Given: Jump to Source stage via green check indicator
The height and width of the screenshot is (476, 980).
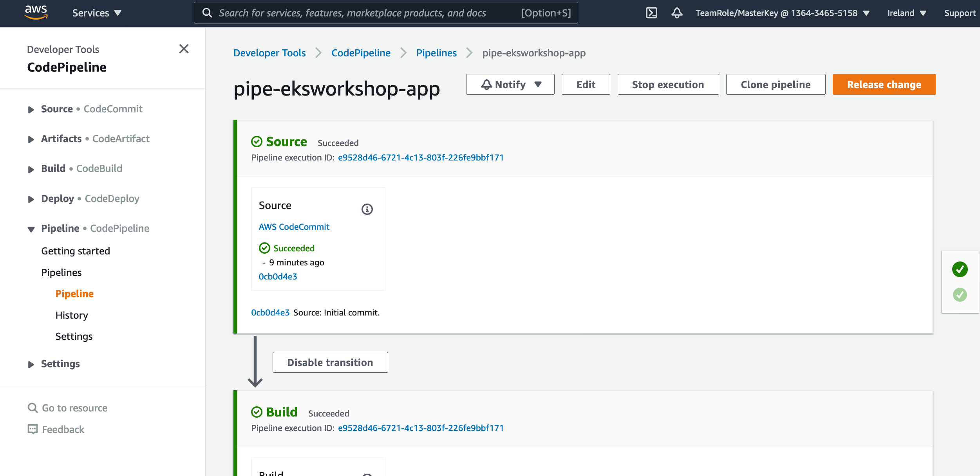Looking at the screenshot, I should click(960, 269).
